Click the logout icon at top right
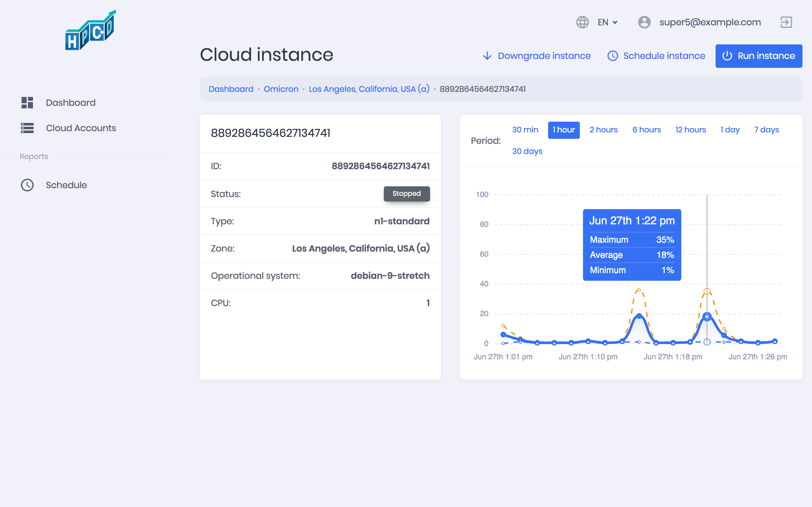812x507 pixels. [x=786, y=22]
